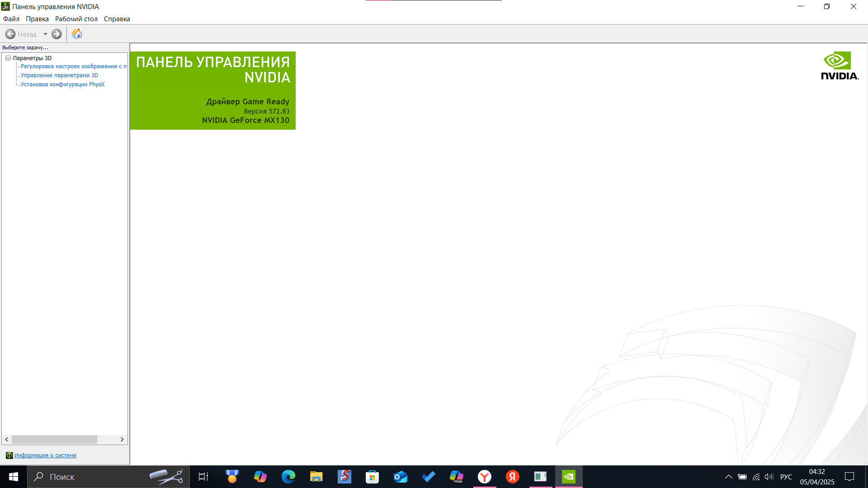
Task: Launch Microsoft Edge from the taskbar
Action: pyautogui.click(x=288, y=477)
